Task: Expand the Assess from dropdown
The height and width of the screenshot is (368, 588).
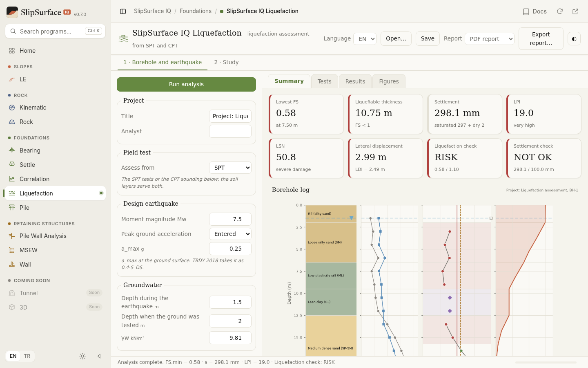Action: [x=230, y=168]
